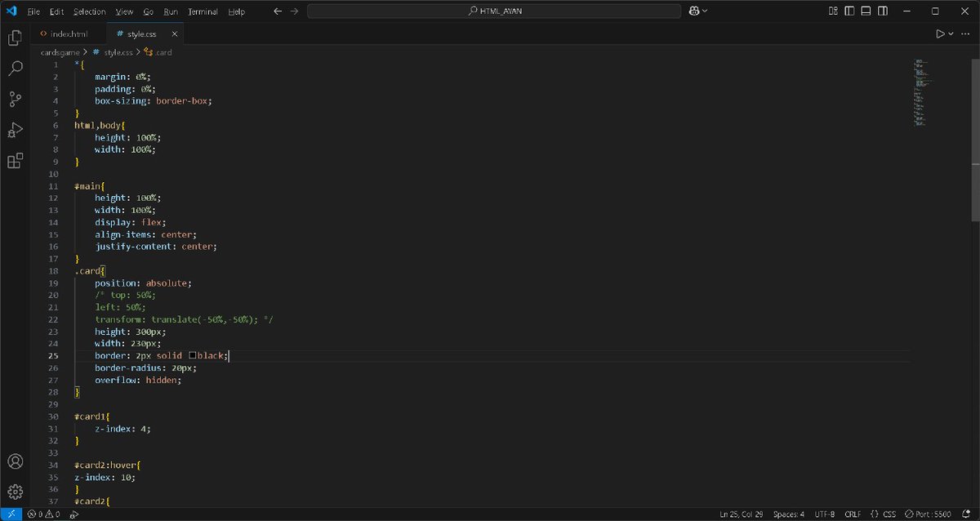
Task: Click line number 18 in gutter
Action: click(x=54, y=270)
